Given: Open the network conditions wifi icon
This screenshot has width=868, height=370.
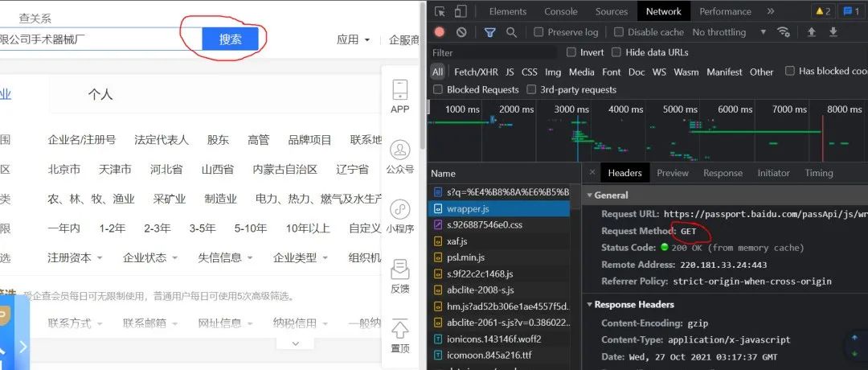Looking at the screenshot, I should click(784, 31).
